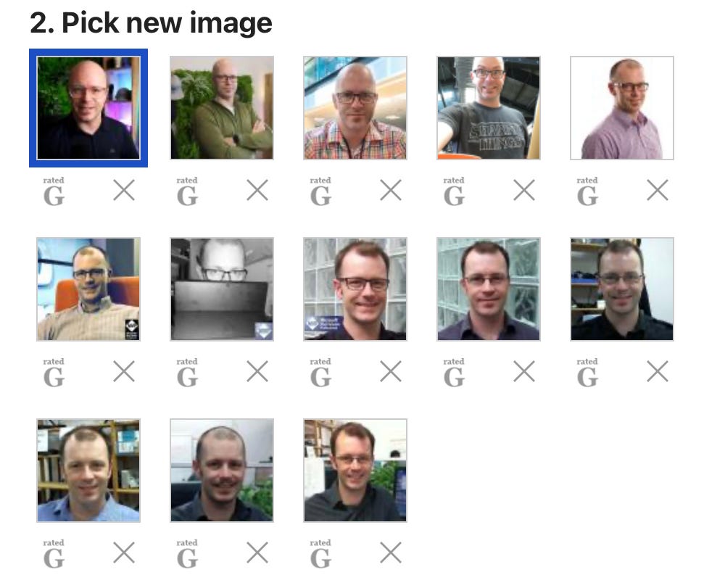Choose the black-and-white laptop photo

click(222, 289)
